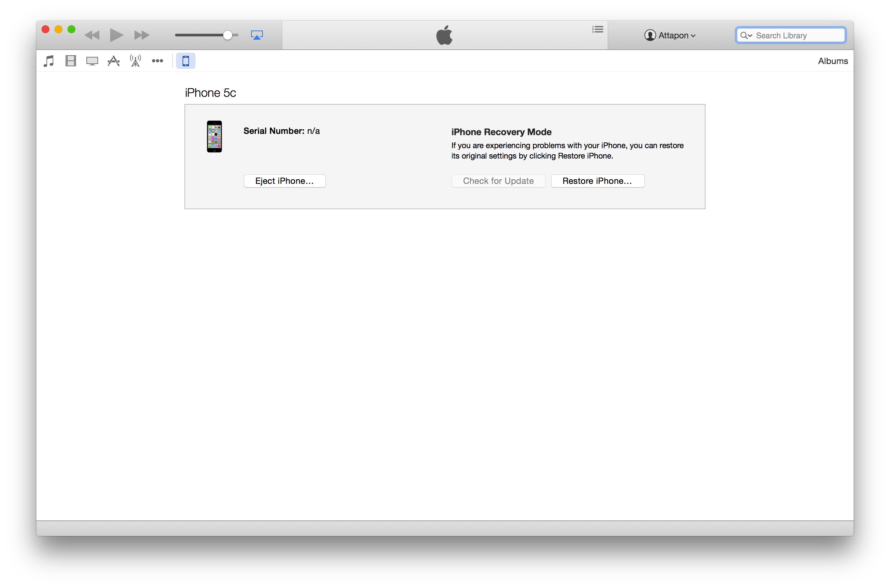The height and width of the screenshot is (588, 890).
Task: Open the Attapon account menu
Action: [670, 35]
